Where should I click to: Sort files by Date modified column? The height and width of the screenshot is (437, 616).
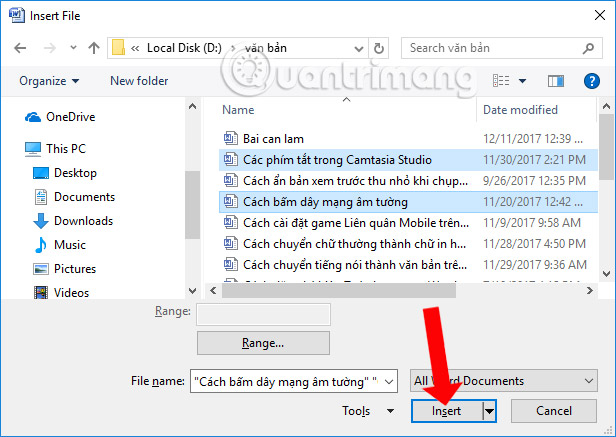click(520, 110)
